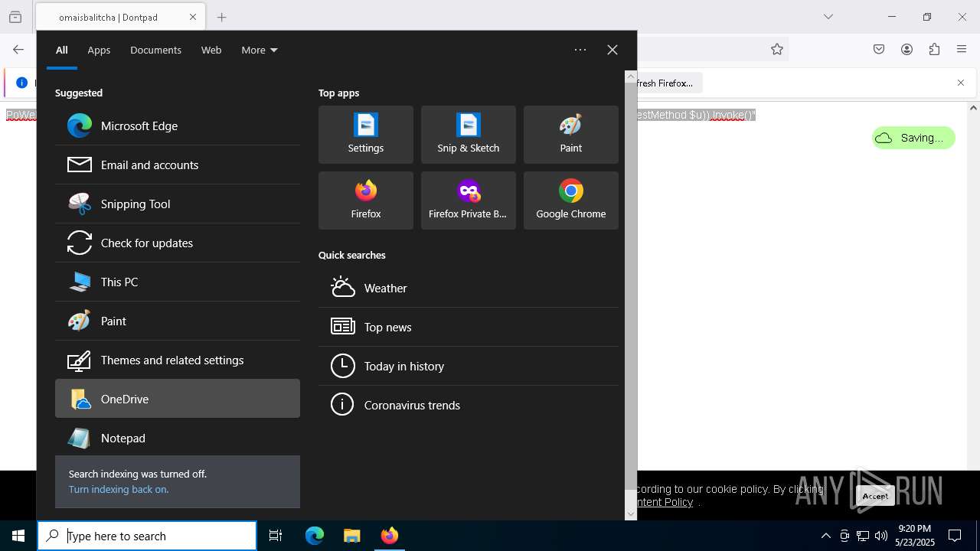Launch Paint from the suggested list
Image resolution: width=980 pixels, height=551 pixels.
(178, 321)
